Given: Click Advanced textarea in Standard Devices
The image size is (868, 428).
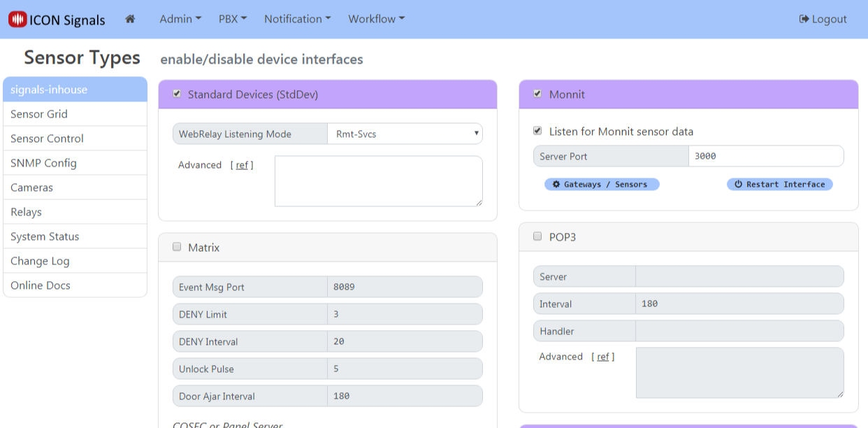Looking at the screenshot, I should click(x=378, y=181).
